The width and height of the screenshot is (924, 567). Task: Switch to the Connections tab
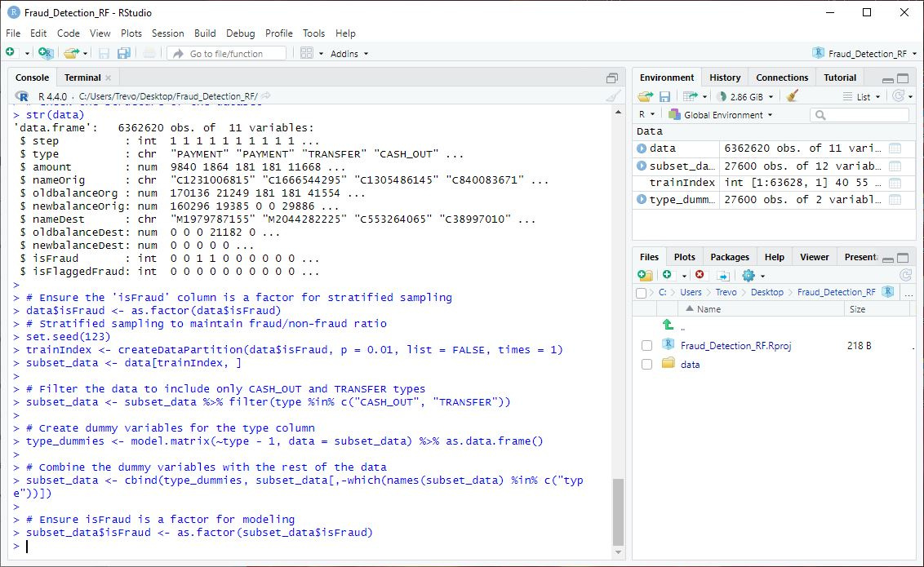(781, 78)
